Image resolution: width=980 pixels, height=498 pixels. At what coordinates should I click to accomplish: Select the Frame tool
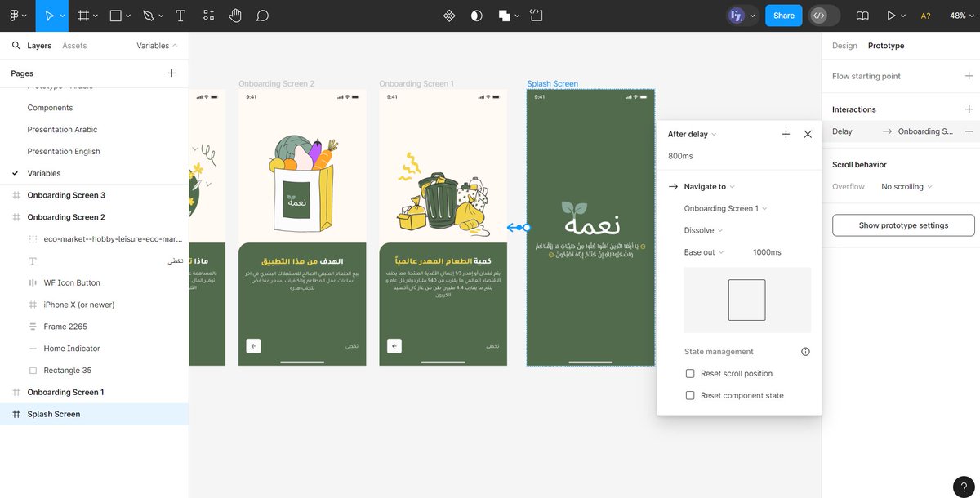pos(83,16)
